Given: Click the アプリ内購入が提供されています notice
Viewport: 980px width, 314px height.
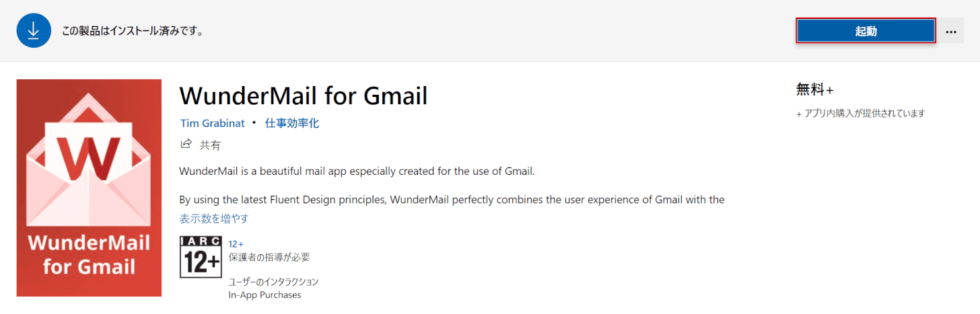Looking at the screenshot, I should [x=861, y=113].
